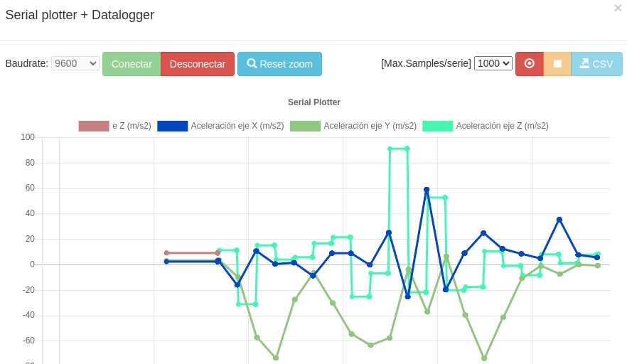Select the dark blue peak data point near 60

point(427,190)
